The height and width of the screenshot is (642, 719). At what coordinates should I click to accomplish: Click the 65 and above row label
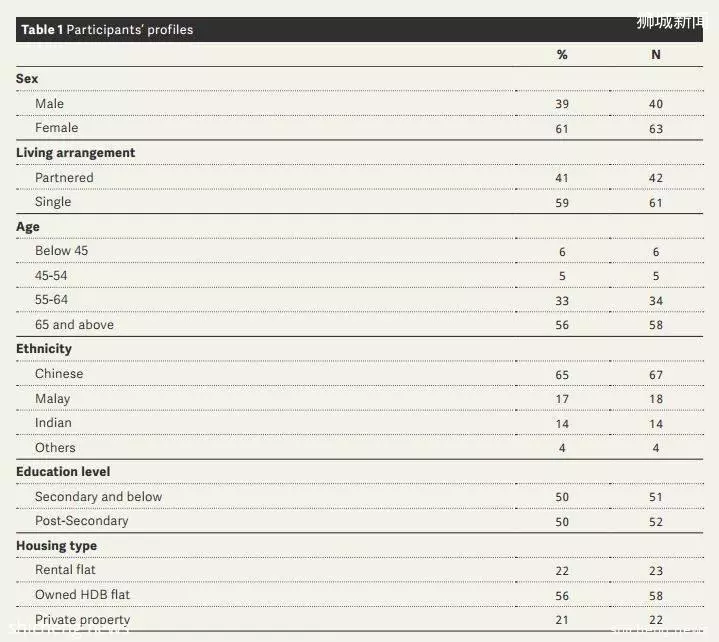click(74, 325)
